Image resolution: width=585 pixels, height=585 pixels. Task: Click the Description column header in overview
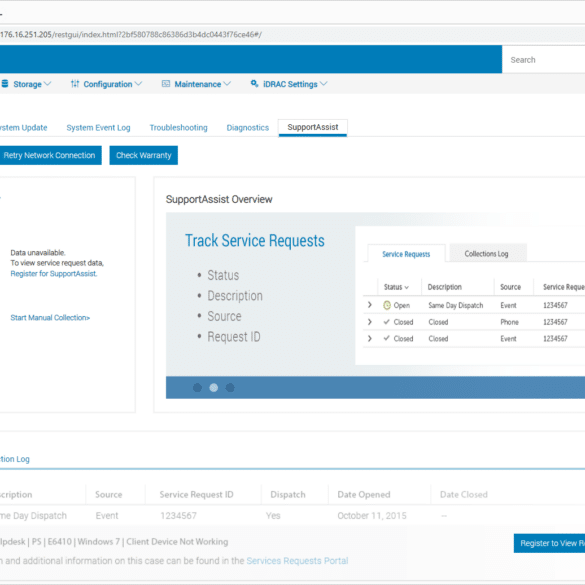[444, 287]
